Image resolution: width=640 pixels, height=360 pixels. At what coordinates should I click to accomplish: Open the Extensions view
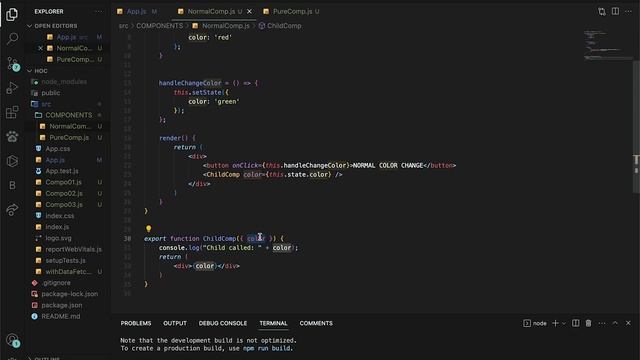[x=12, y=112]
